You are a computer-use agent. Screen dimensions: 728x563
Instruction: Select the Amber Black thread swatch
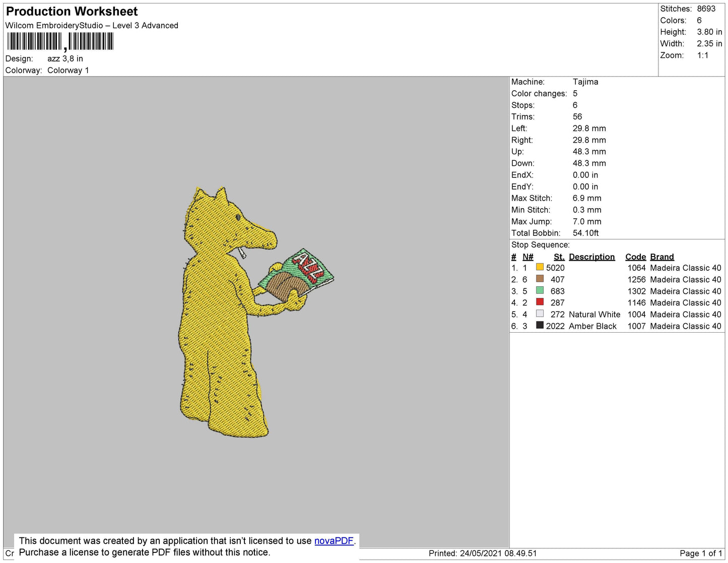[540, 325]
